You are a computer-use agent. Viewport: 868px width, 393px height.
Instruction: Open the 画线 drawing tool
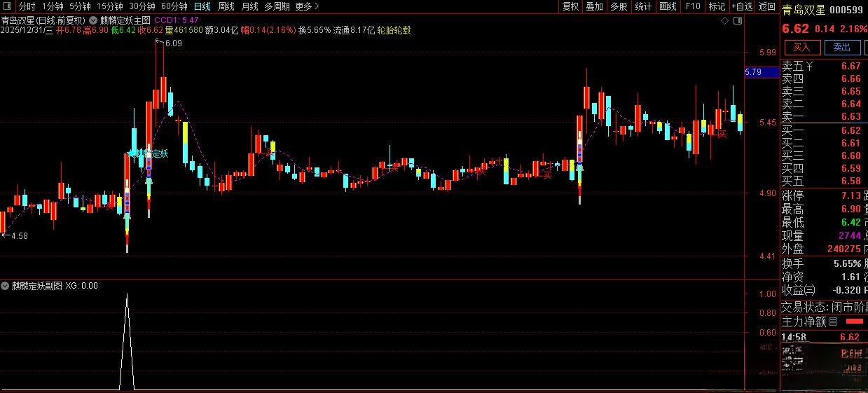pyautogui.click(x=668, y=6)
